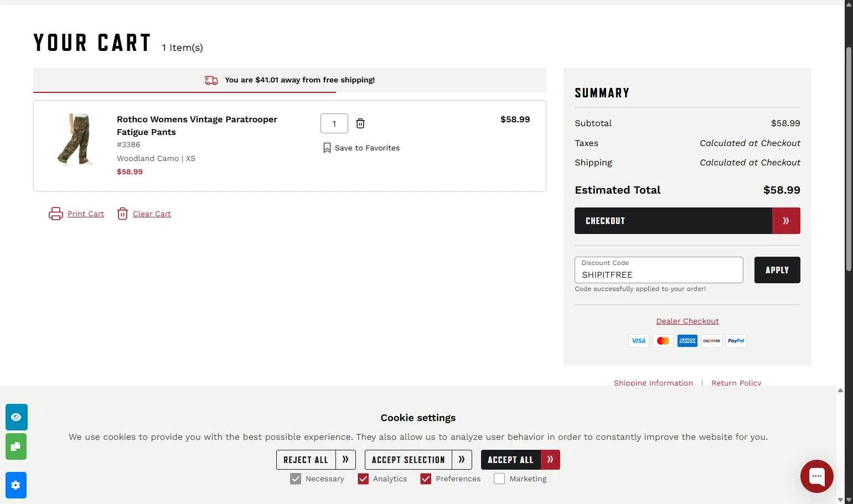Click the blue eye accessibility icon
Screen dimensions: 853x504
coord(16,417)
